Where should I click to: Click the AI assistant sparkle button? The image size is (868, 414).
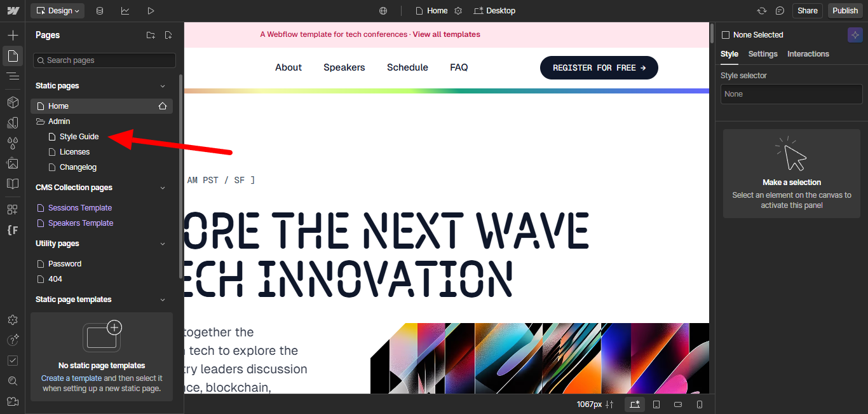(855, 35)
